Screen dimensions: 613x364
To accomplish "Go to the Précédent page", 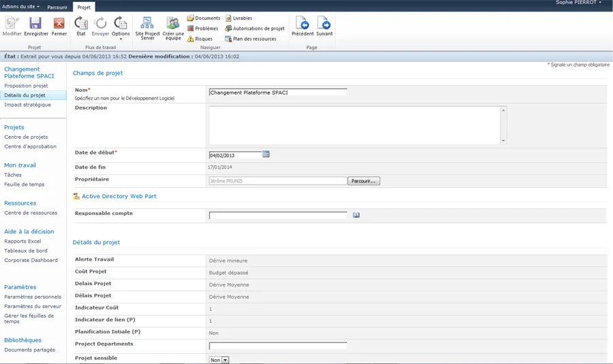I will pyautogui.click(x=302, y=26).
